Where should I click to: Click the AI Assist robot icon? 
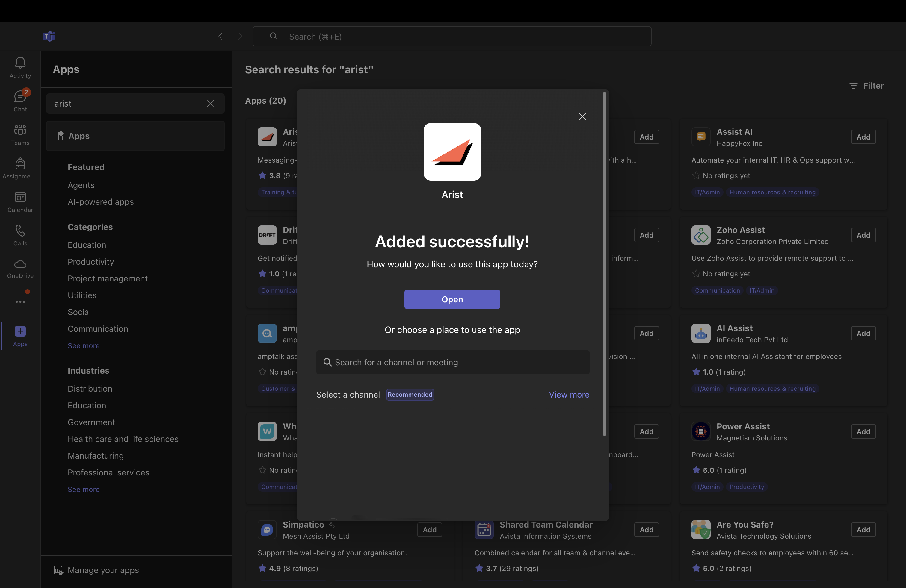(x=701, y=333)
